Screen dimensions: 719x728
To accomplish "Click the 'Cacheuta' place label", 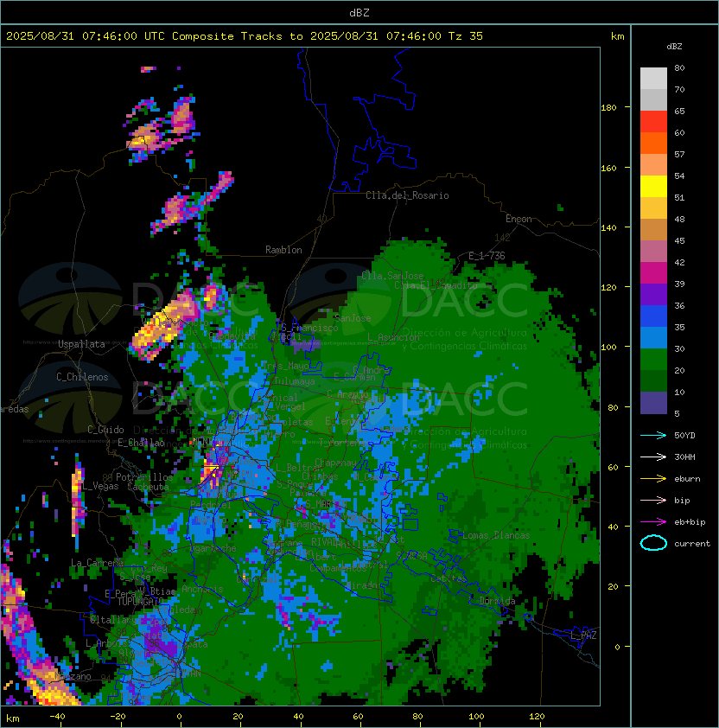I will point(148,487).
